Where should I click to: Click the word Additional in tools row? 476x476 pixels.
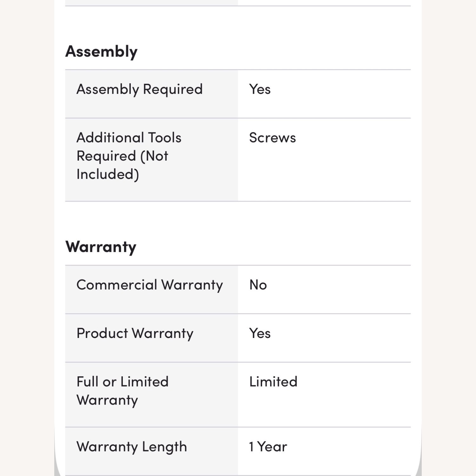point(110,138)
